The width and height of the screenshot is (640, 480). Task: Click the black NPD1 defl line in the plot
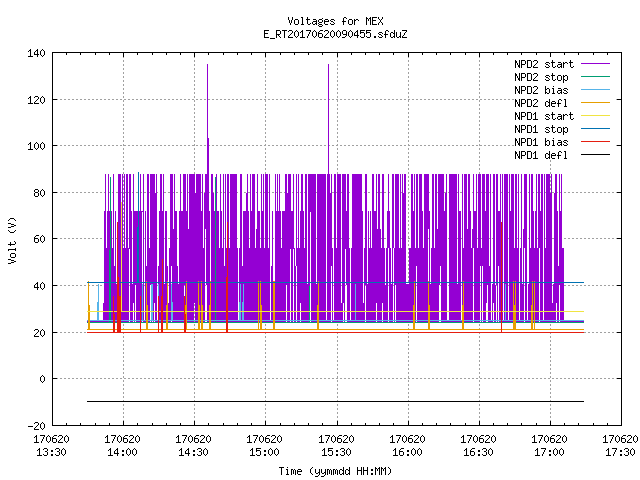[335, 402]
